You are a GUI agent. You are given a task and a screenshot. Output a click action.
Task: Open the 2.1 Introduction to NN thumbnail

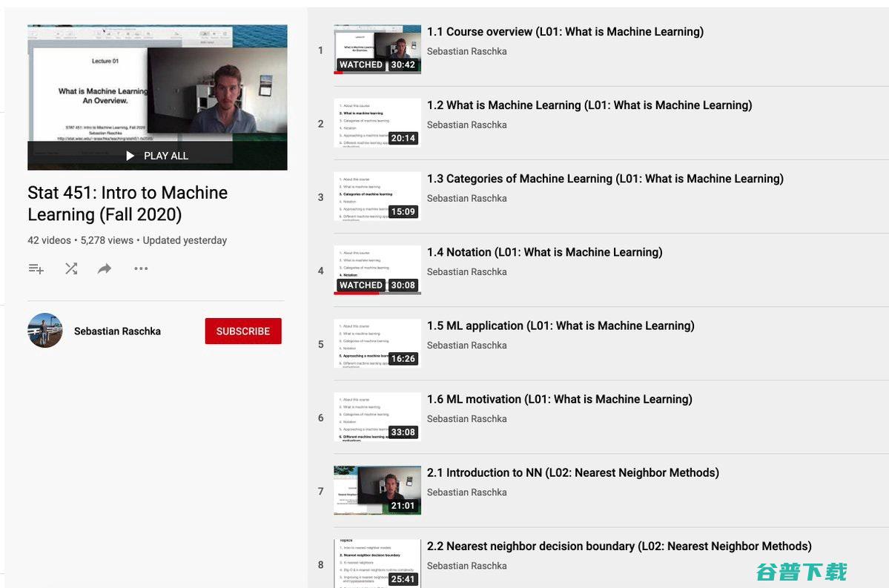[x=377, y=489]
